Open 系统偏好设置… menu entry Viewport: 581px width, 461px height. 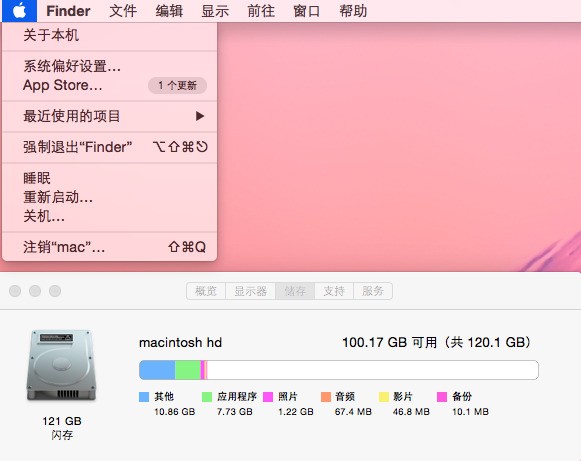109,66
